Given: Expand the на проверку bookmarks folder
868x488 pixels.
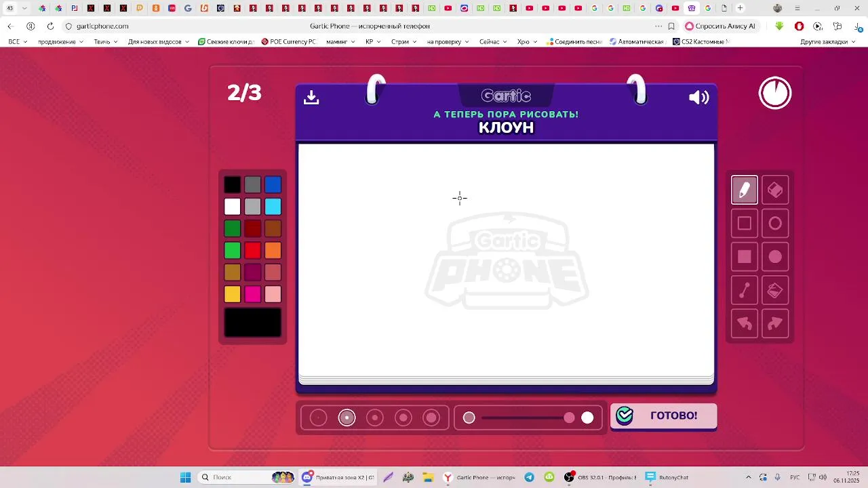Looking at the screenshot, I should [448, 41].
